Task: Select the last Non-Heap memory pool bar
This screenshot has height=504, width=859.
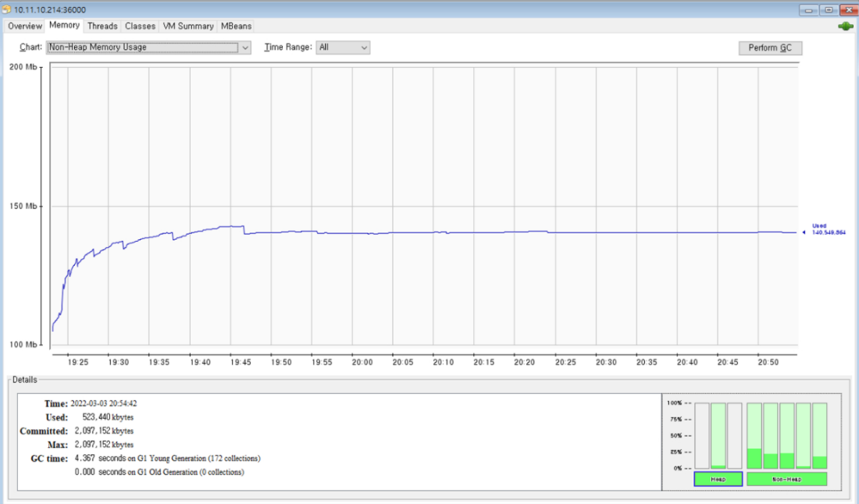Action: point(819,435)
